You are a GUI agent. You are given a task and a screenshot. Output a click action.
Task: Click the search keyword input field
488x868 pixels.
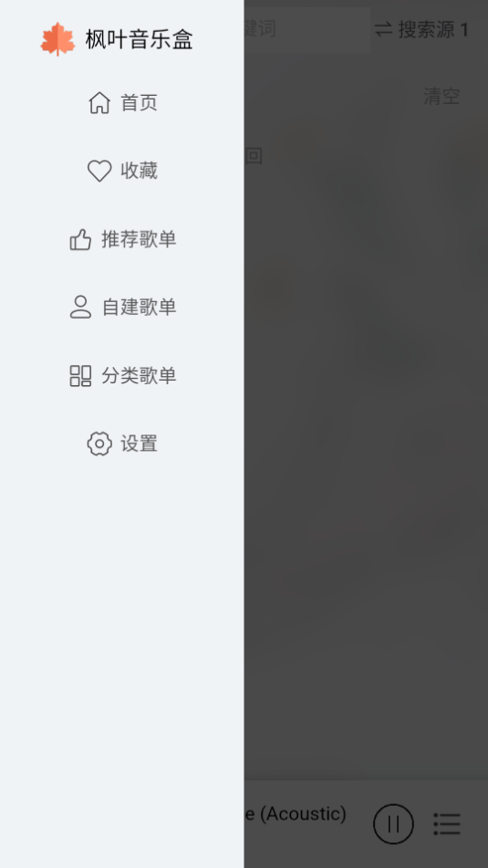307,30
